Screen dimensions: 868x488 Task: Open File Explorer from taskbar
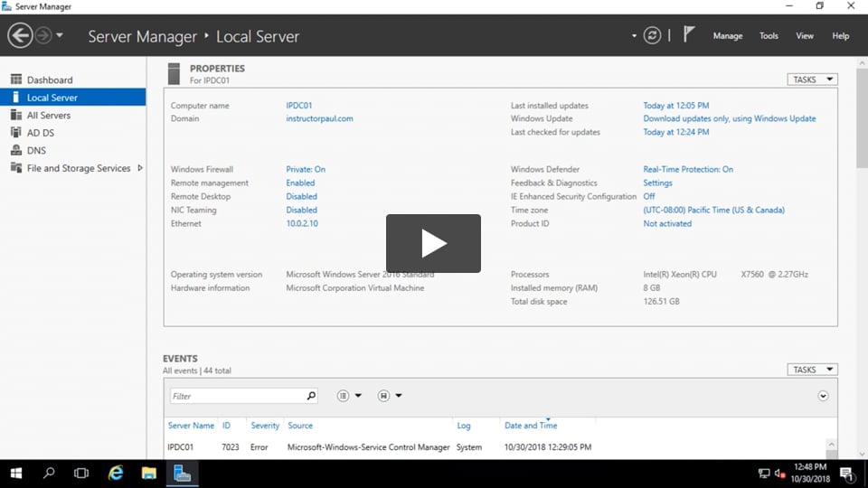(x=149, y=473)
